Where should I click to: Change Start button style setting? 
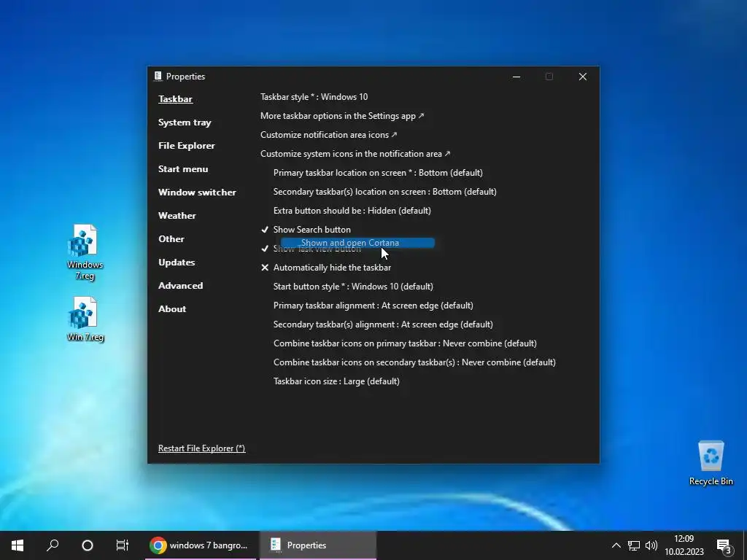[353, 287]
